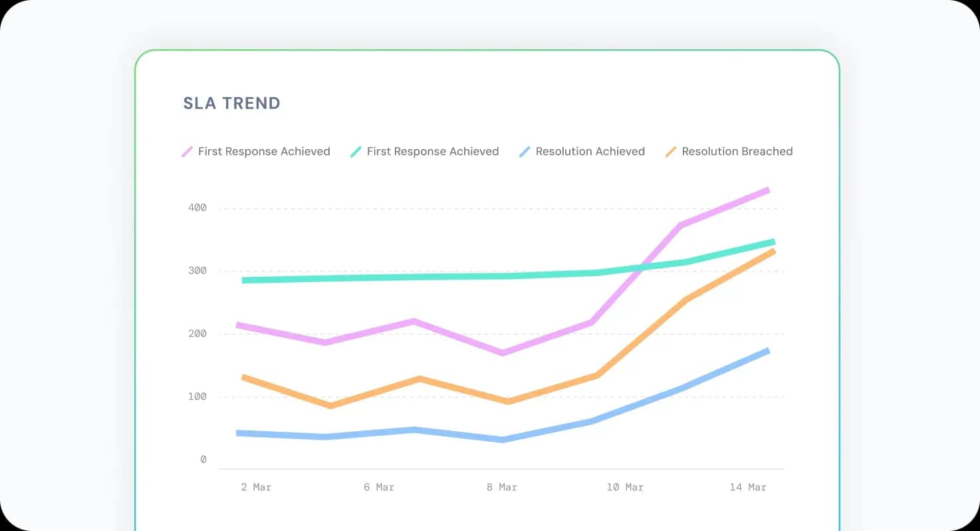Click the blue Resolution Achieved legend marker
Viewport: 980px width, 531px height.
(x=525, y=152)
